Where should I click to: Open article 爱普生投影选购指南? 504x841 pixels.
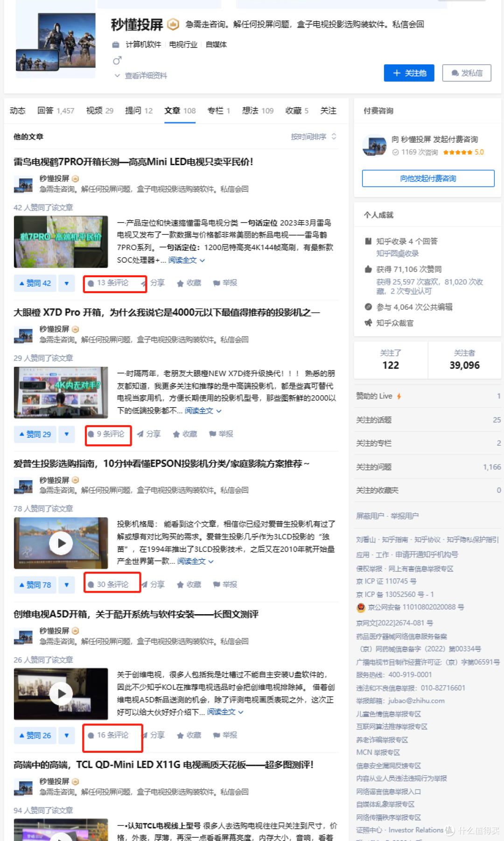161,463
